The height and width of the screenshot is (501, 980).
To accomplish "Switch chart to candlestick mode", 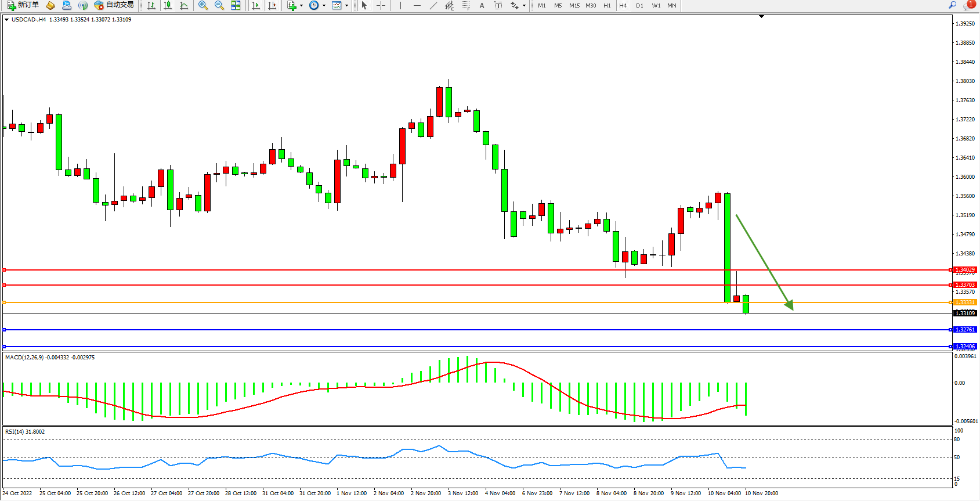I will click(168, 5).
